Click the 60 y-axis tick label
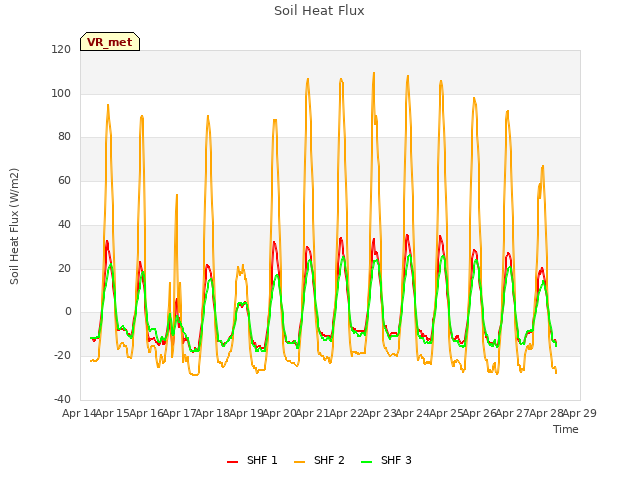This screenshot has height=480, width=640. [x=64, y=180]
